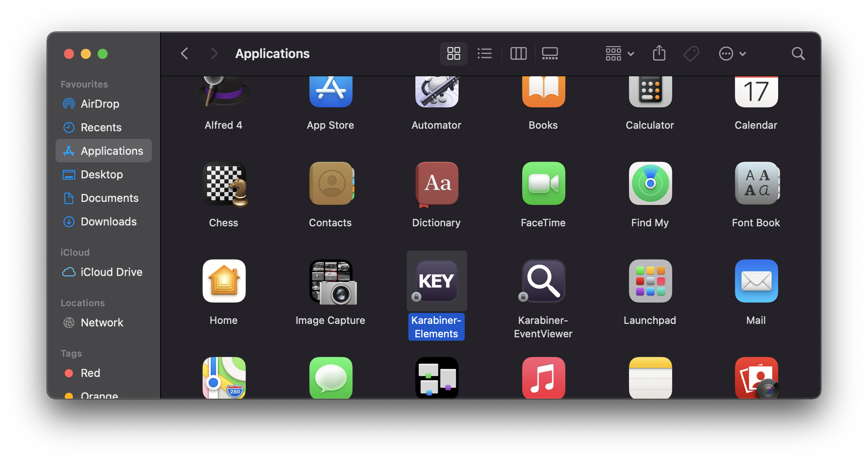This screenshot has height=461, width=868.
Task: Select the Find My app icon
Action: pos(650,183)
